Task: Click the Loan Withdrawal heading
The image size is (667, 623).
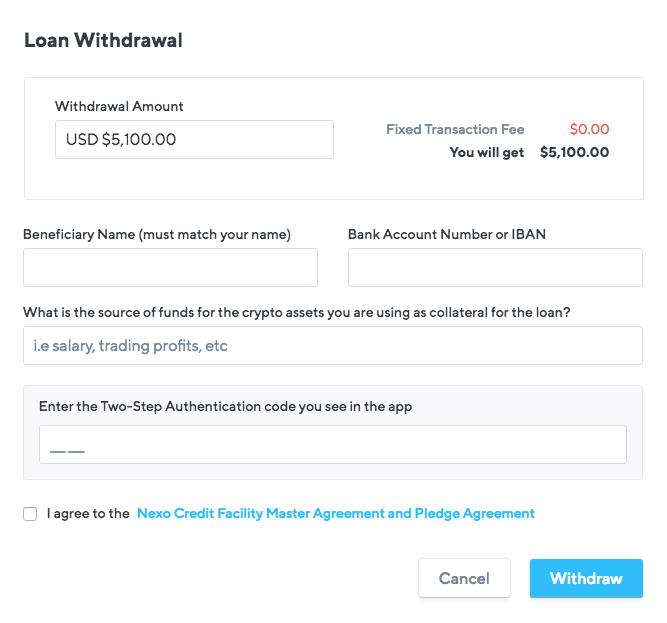Action: click(103, 40)
